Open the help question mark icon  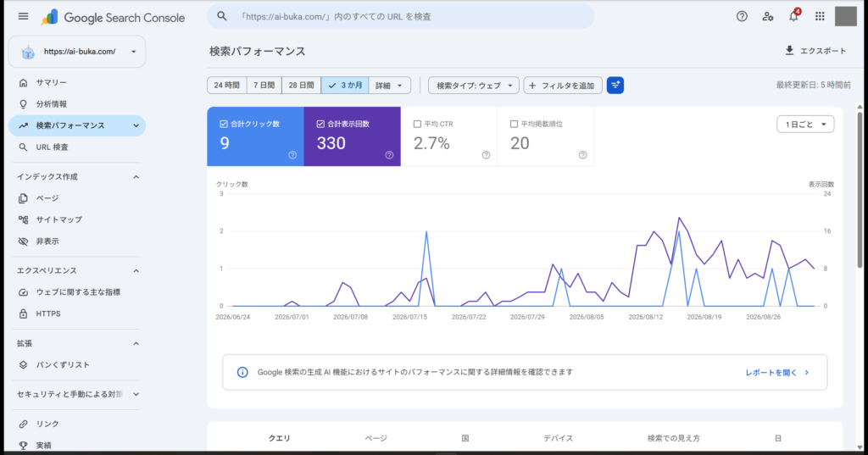pyautogui.click(x=742, y=17)
